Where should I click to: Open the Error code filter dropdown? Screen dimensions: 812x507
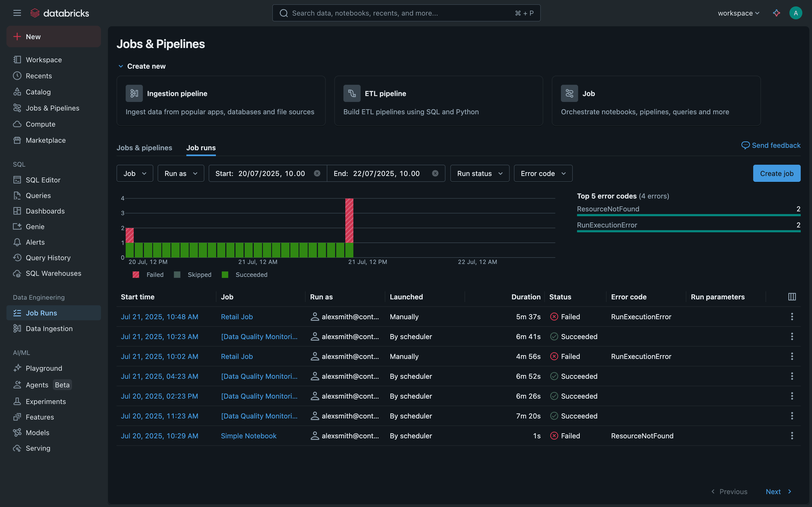tap(543, 173)
